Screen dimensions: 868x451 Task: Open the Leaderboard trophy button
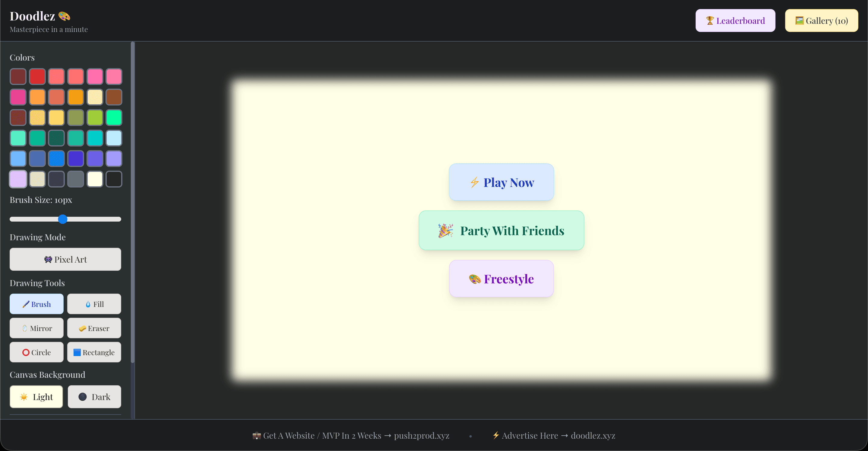pos(735,20)
